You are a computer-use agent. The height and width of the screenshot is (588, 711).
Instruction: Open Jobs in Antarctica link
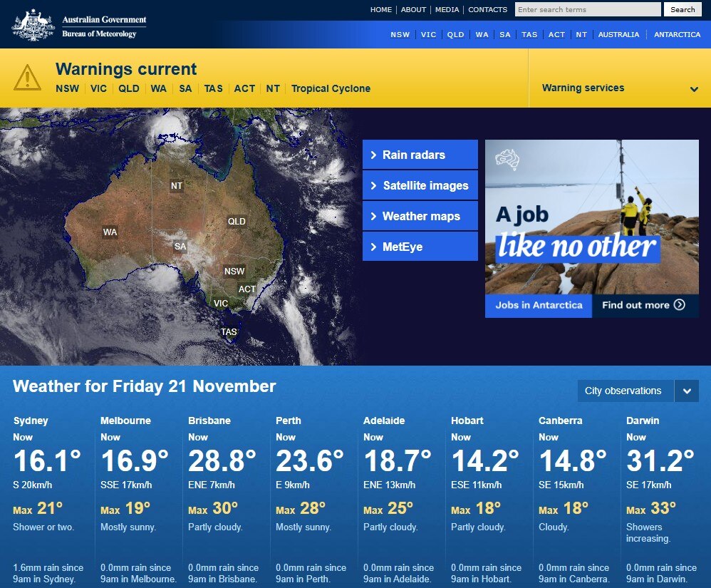pos(538,305)
